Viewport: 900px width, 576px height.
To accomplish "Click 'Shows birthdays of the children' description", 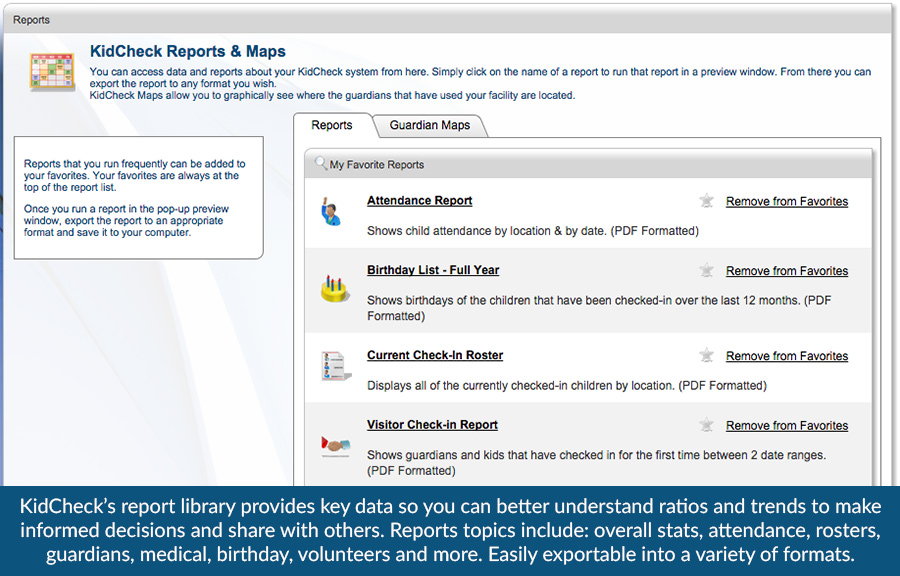I will click(599, 308).
